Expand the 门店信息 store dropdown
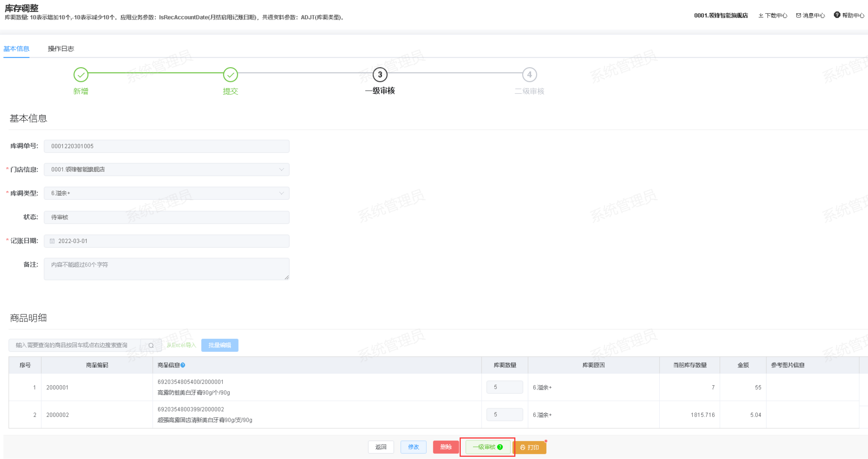The width and height of the screenshot is (868, 459). 281,170
